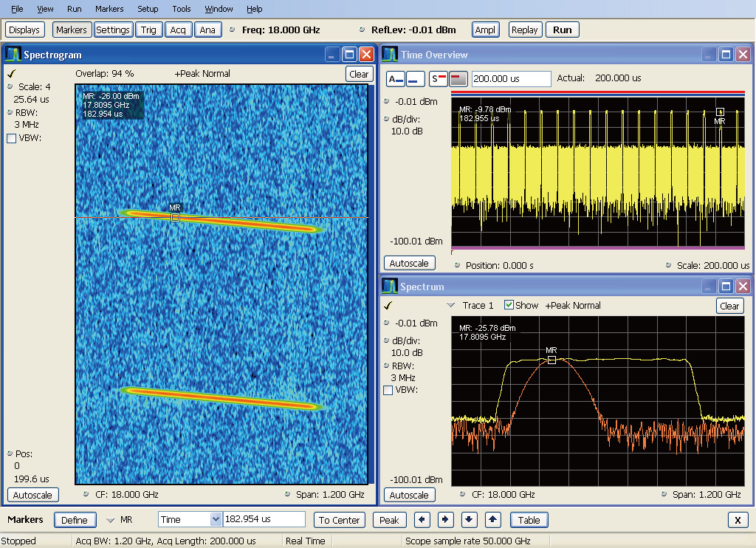Open the marker Table
The image size is (756, 548).
coord(529,520)
